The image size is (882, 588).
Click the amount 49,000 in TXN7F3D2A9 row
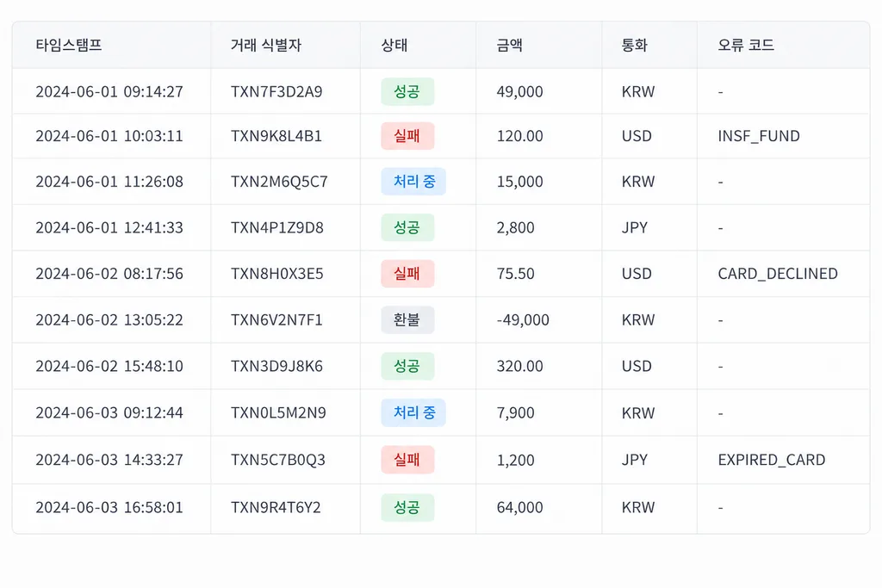(x=519, y=91)
